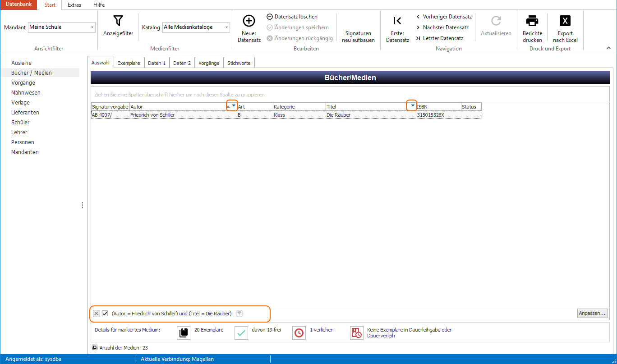Click the Dauerleihgabe book-clock icon
Image resolution: width=617 pixels, height=364 pixels.
coord(357,333)
